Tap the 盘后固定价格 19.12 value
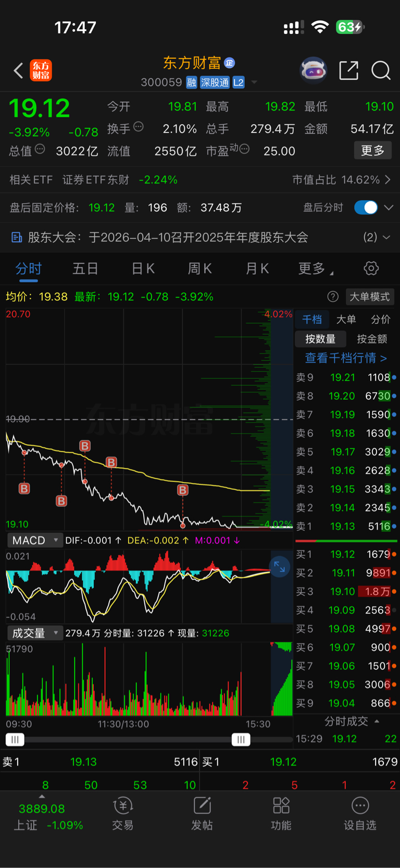Screen dimensions: 400x868 [102, 207]
